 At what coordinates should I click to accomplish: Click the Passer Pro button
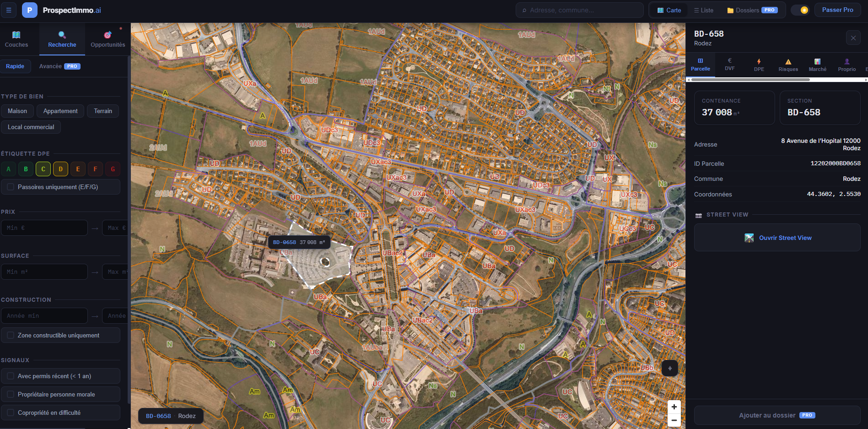click(x=837, y=10)
